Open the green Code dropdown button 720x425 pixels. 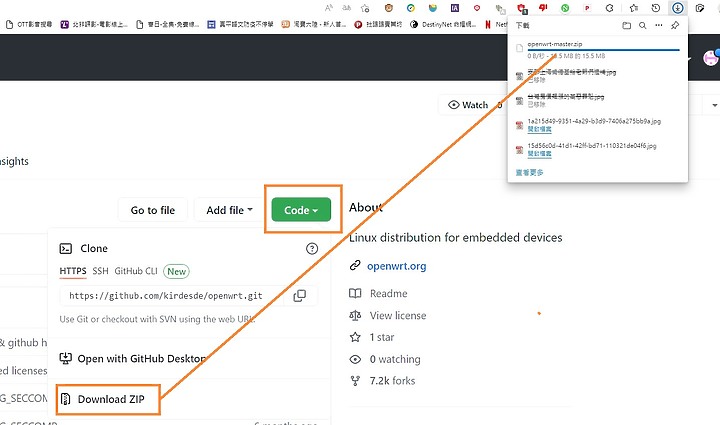[x=301, y=210]
